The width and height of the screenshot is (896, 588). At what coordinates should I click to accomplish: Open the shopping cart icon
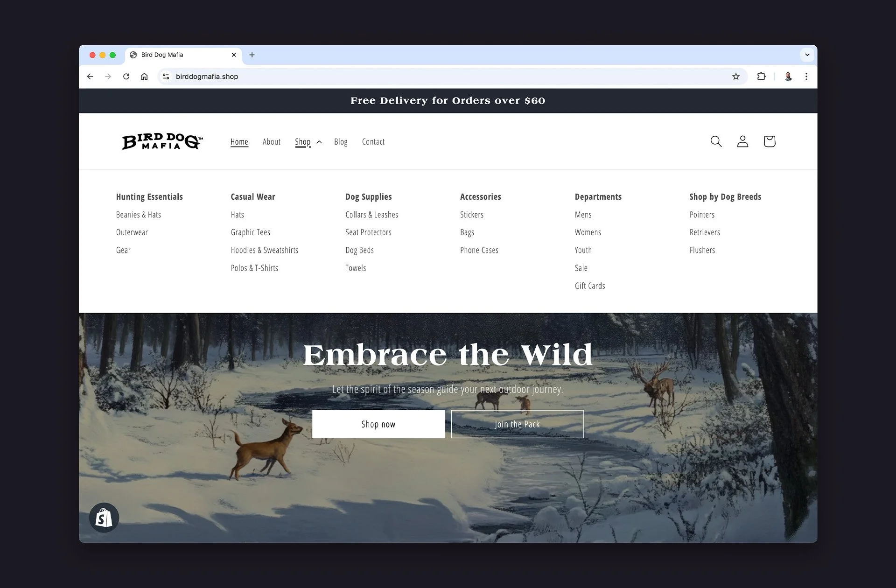coord(769,141)
